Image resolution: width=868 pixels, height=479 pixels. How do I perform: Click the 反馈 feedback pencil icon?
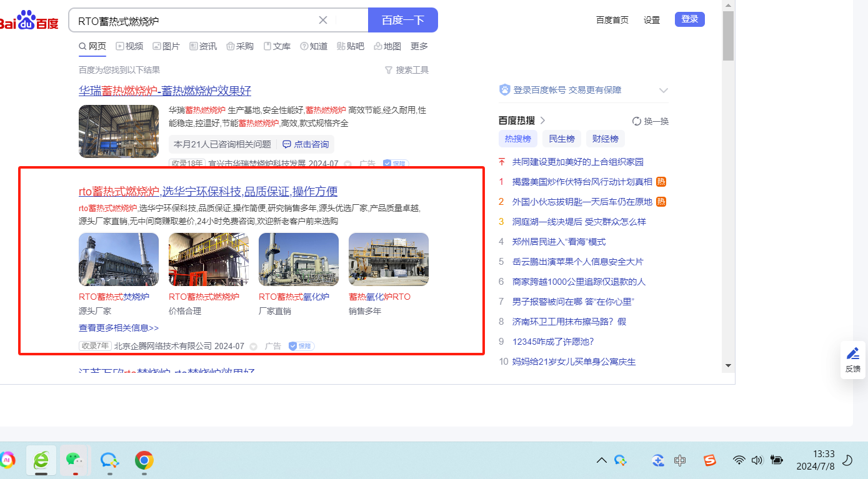[853, 353]
